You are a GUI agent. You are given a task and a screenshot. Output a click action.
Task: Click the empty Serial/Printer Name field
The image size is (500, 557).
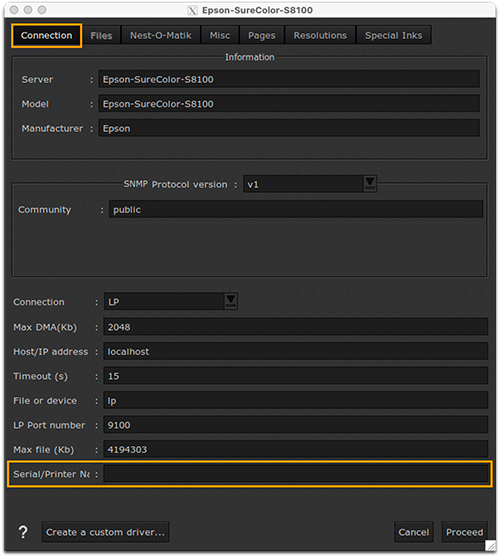click(295, 474)
